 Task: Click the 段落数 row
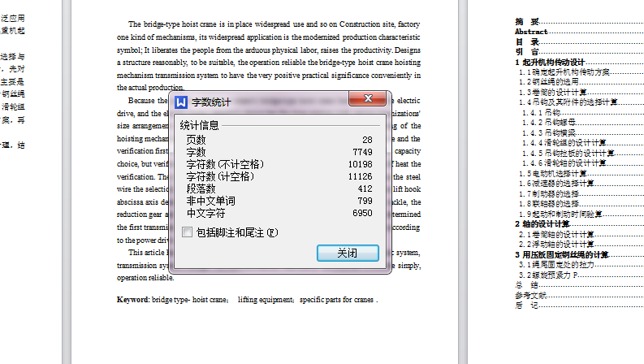click(279, 189)
